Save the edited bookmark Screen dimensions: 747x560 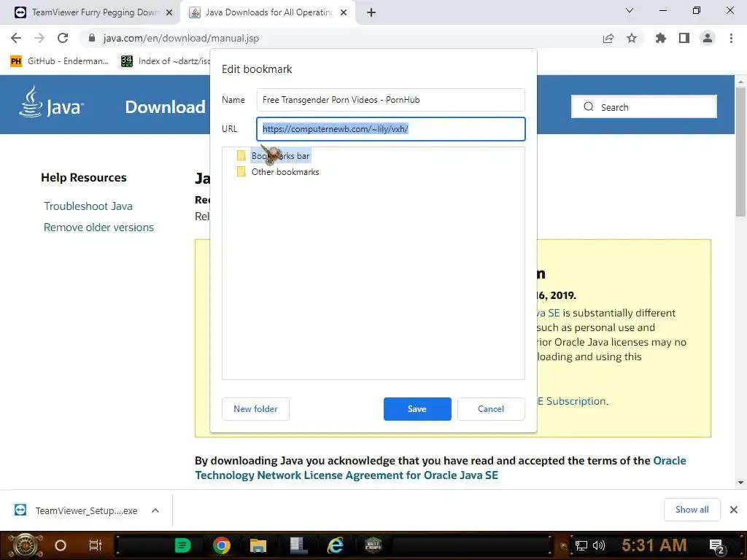417,409
